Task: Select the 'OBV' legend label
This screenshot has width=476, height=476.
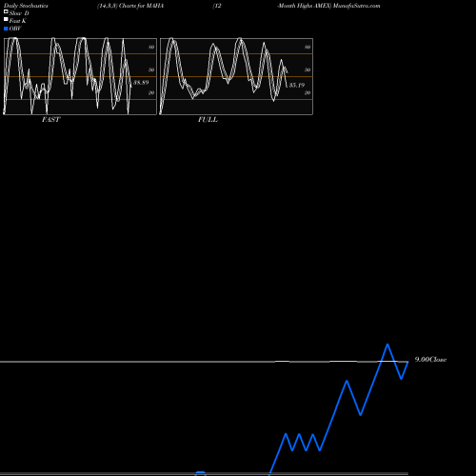Action: pyautogui.click(x=15, y=29)
